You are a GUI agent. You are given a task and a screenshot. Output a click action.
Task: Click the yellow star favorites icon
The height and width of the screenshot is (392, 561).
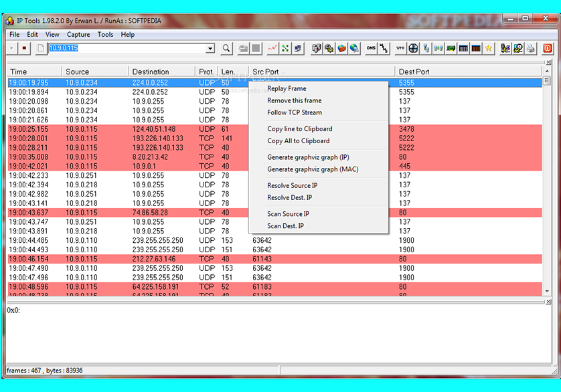pyautogui.click(x=489, y=48)
